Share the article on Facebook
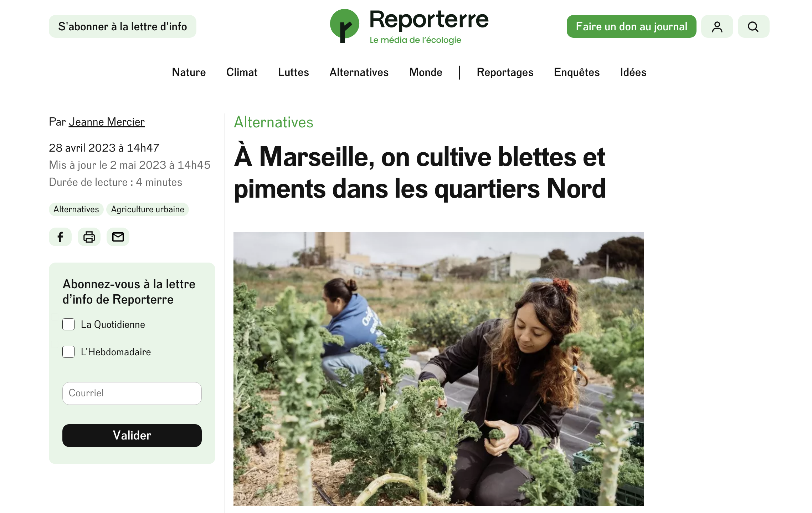This screenshot has width=812, height=513. click(60, 237)
